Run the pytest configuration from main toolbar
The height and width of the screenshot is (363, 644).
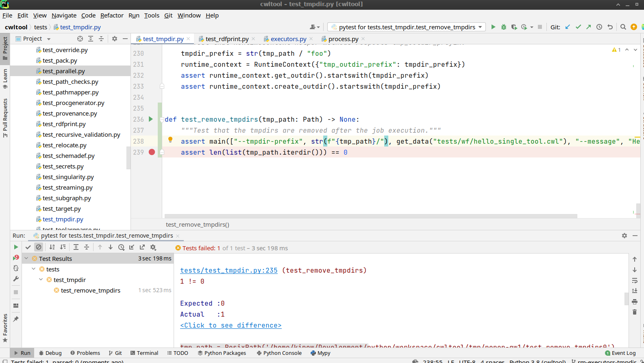493,27
